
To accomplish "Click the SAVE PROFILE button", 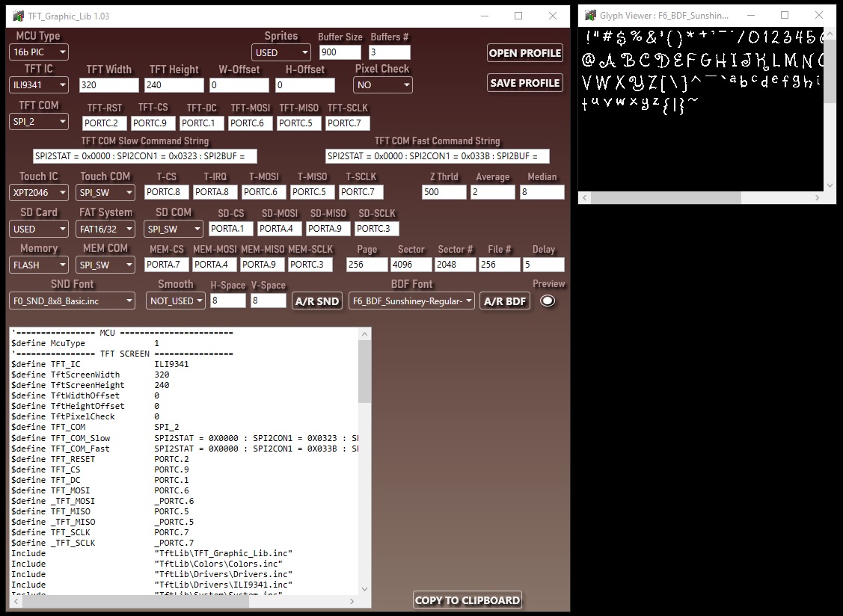I will point(524,83).
